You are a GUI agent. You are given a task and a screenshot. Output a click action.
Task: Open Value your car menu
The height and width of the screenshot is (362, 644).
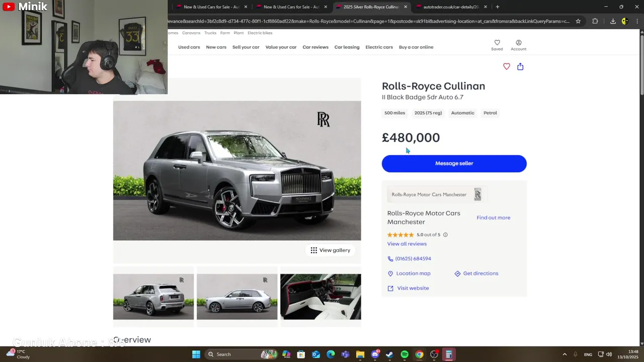[281, 47]
